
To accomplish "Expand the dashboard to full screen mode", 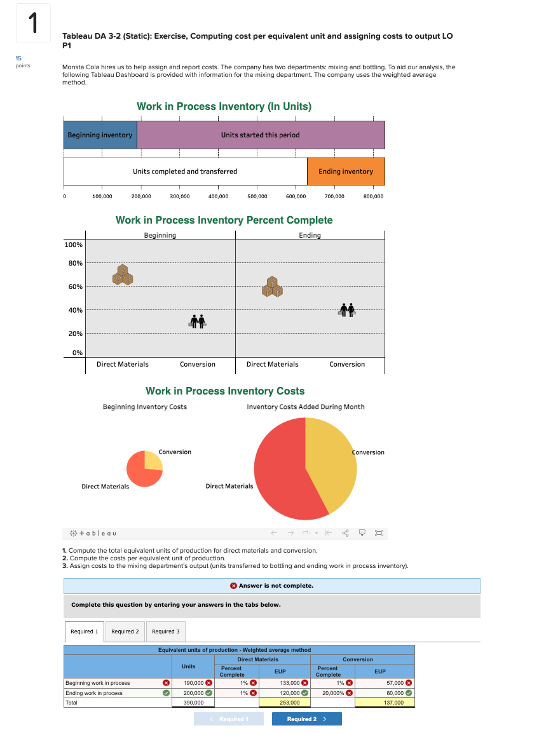I will (x=379, y=533).
